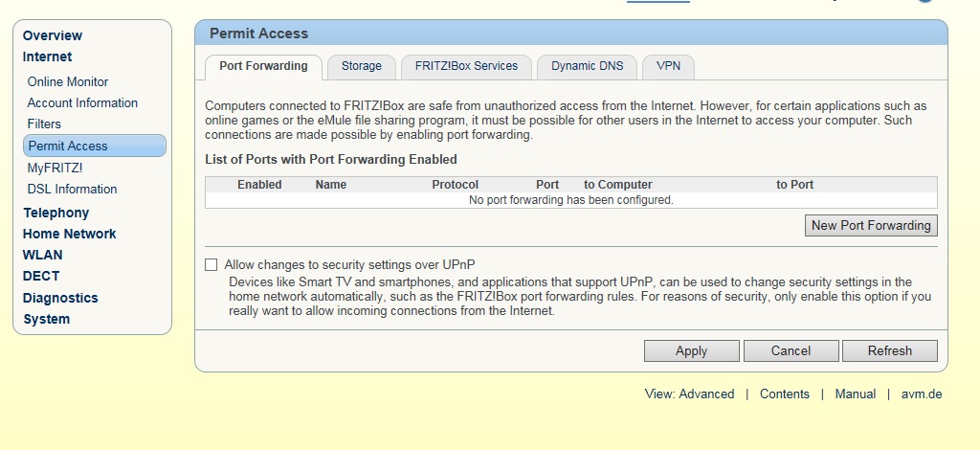Open the VPN tab
This screenshot has height=450, width=980.
668,66
